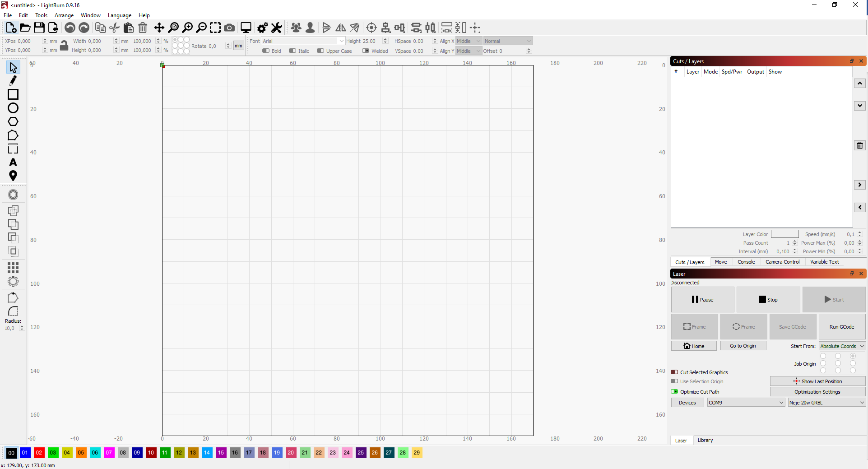The image size is (868, 469).
Task: Activate the selection arrow tool
Action: 13,67
